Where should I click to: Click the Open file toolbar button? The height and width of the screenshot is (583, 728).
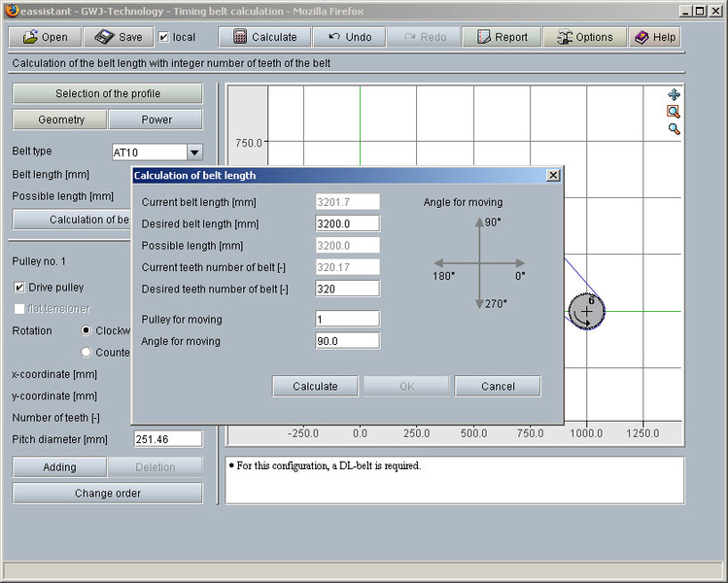pos(45,37)
